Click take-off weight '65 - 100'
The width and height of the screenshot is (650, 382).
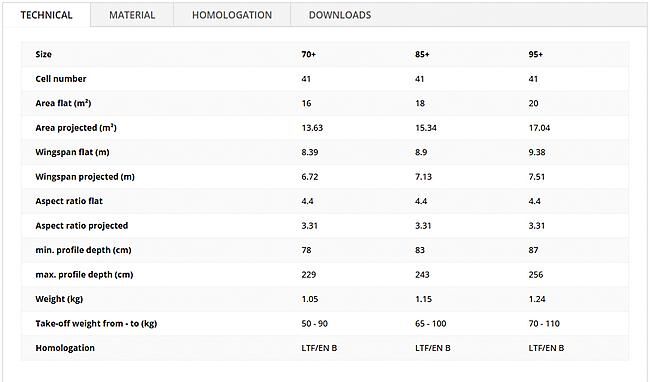(x=431, y=323)
